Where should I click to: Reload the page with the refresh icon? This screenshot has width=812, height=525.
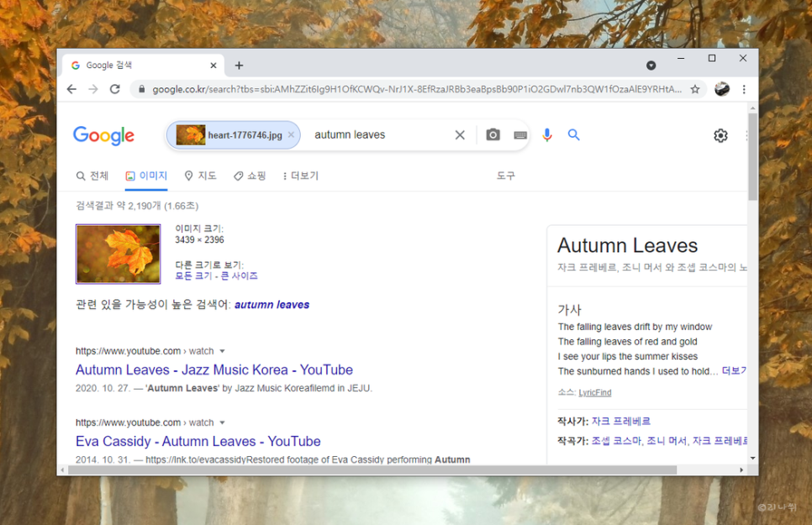[x=115, y=89]
